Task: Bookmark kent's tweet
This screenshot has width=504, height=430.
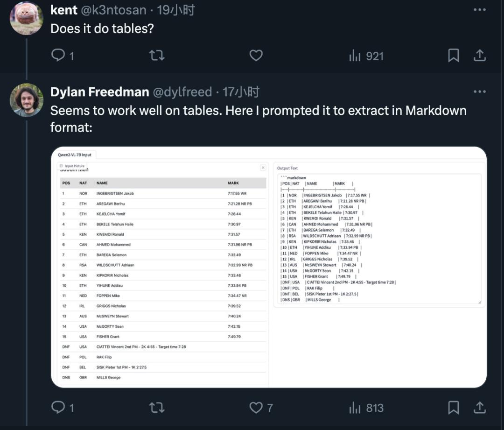Action: 454,56
